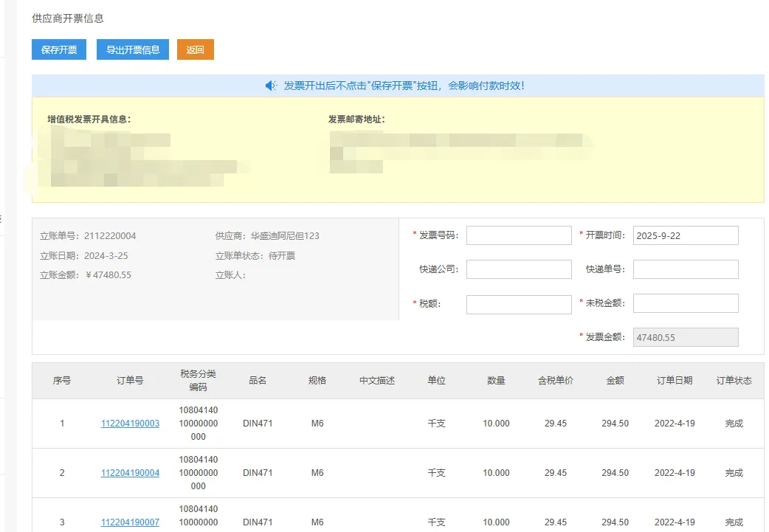Click the 发票金额 field showing 47480.55
This screenshot has width=769, height=532.
tap(686, 337)
